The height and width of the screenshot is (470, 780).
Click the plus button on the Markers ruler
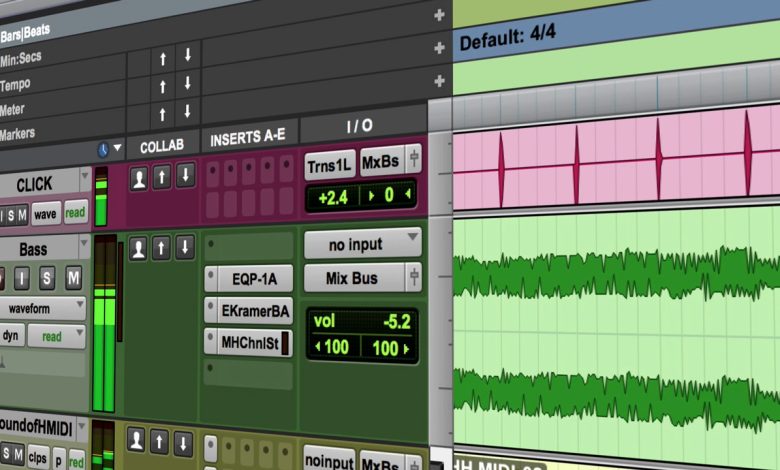click(439, 81)
